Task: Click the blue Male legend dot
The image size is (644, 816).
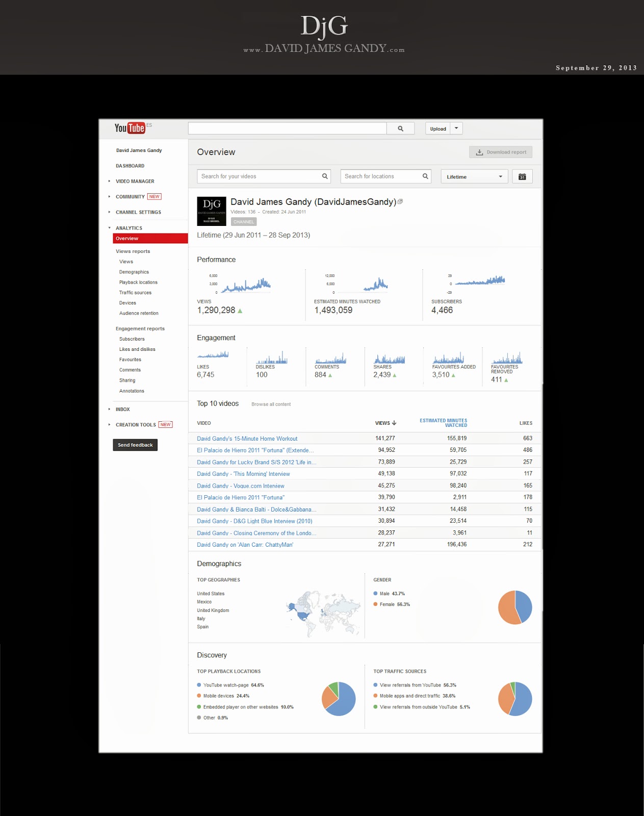Action: point(375,594)
